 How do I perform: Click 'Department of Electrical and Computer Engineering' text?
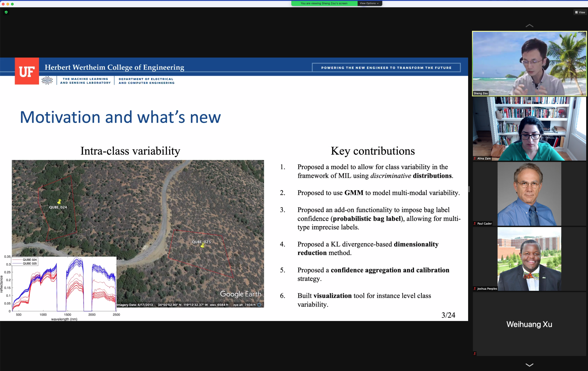pyautogui.click(x=147, y=81)
